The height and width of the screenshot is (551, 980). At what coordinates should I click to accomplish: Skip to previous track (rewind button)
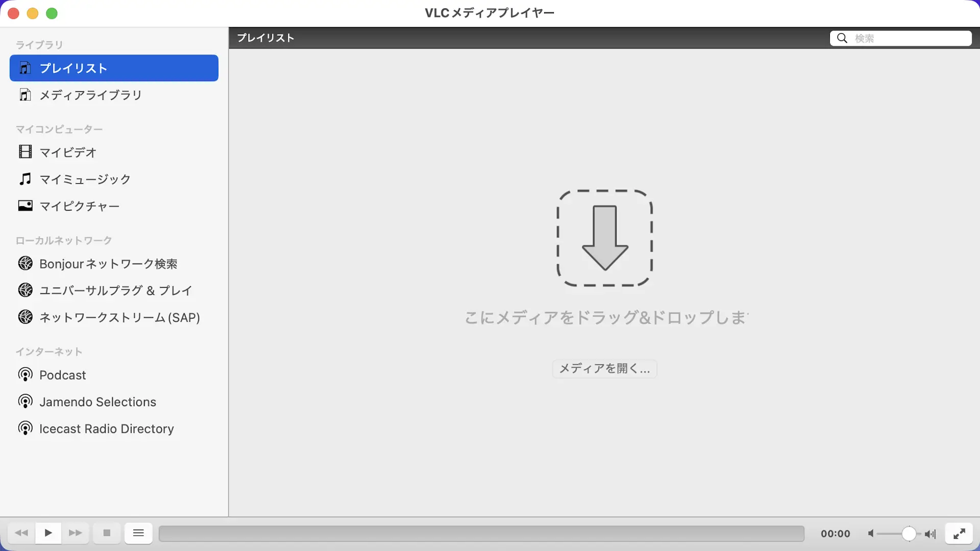click(21, 533)
